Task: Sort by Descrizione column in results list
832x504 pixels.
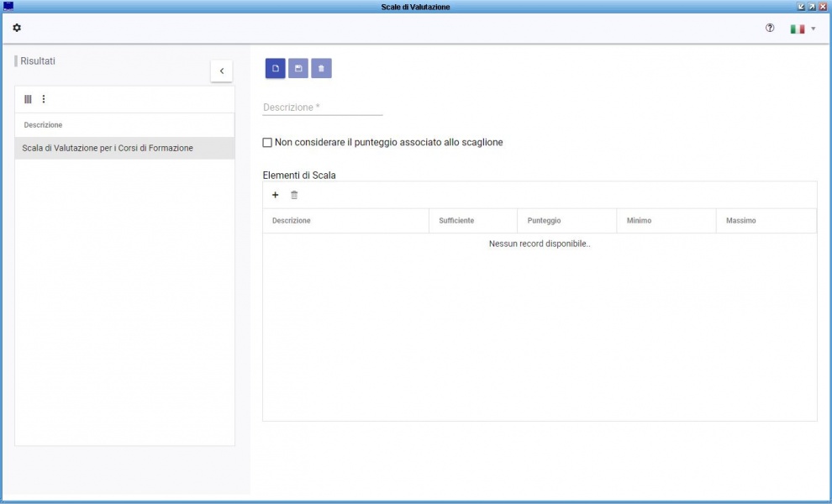Action: (44, 125)
